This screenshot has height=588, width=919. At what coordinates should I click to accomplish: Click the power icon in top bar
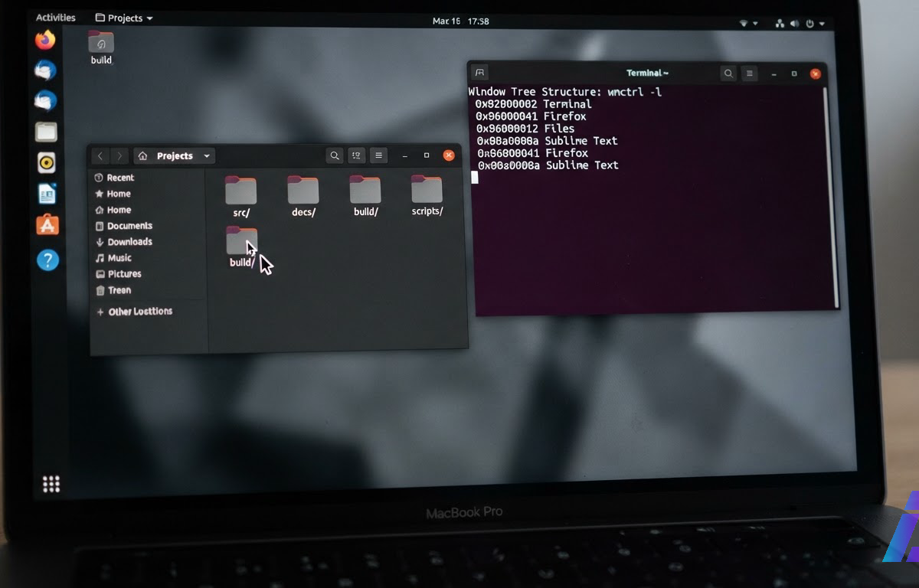click(809, 24)
